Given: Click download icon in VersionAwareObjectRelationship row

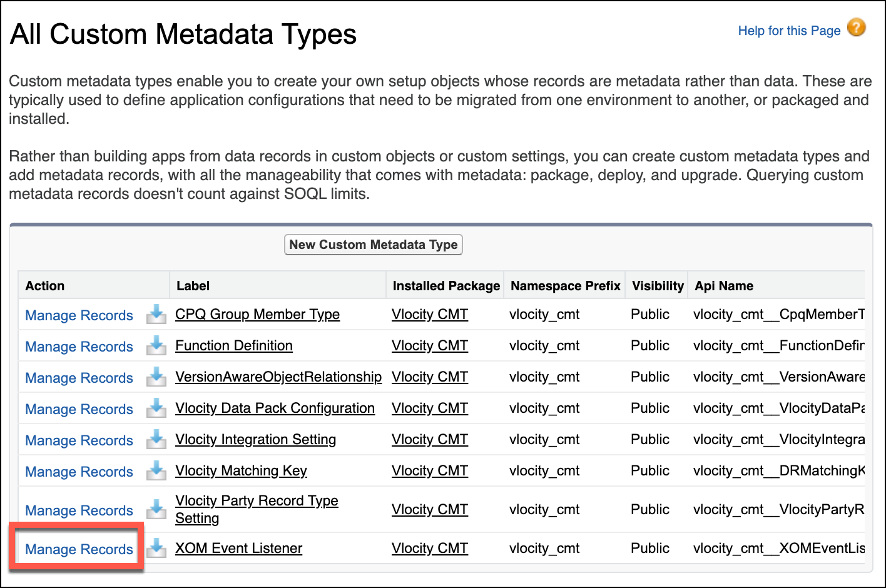Looking at the screenshot, I should [x=156, y=377].
